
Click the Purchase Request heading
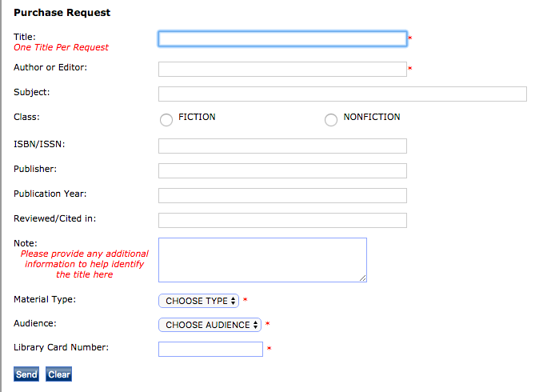pyautogui.click(x=62, y=13)
